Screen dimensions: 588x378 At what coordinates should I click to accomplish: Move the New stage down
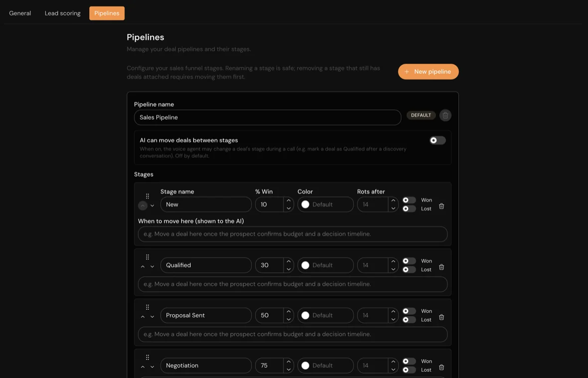click(x=152, y=206)
